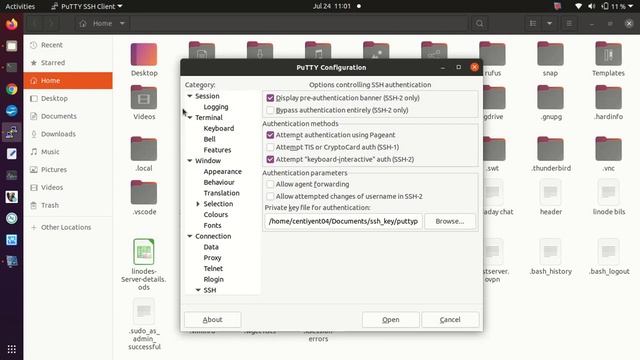Open Firefox from the dock
This screenshot has height=360, width=640.
point(11,24)
